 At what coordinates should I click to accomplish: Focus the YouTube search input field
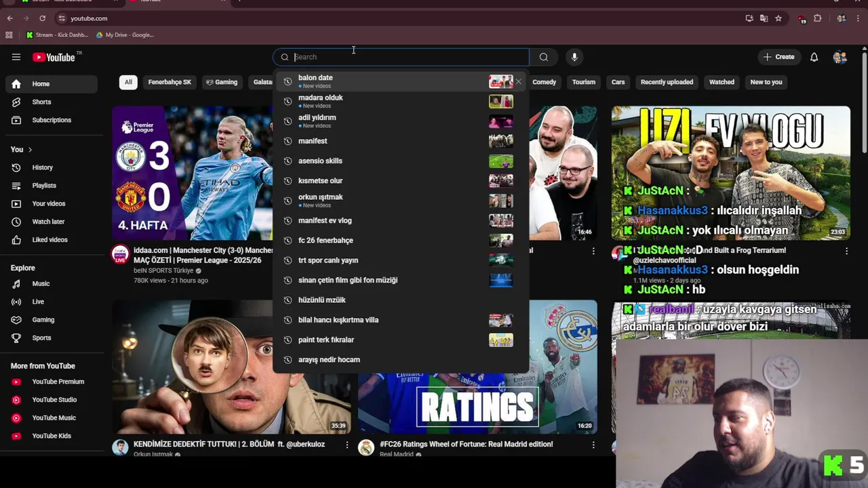401,57
